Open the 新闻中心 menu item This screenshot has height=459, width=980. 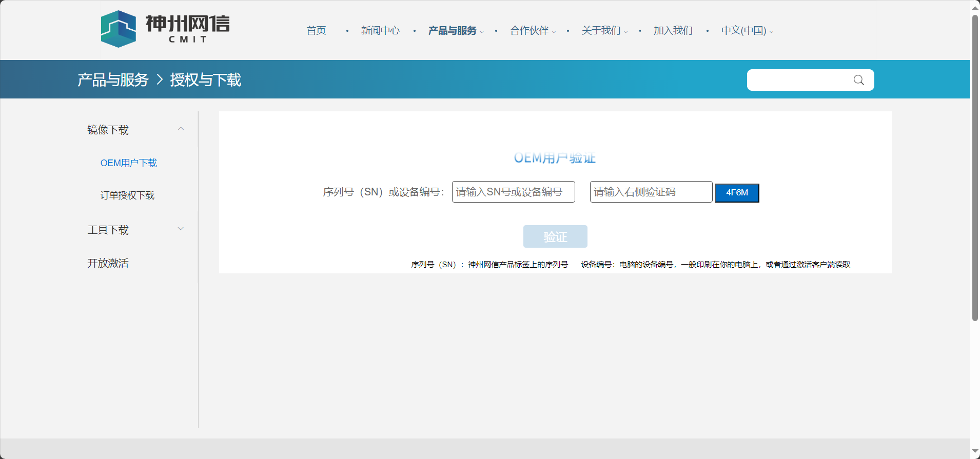[380, 31]
